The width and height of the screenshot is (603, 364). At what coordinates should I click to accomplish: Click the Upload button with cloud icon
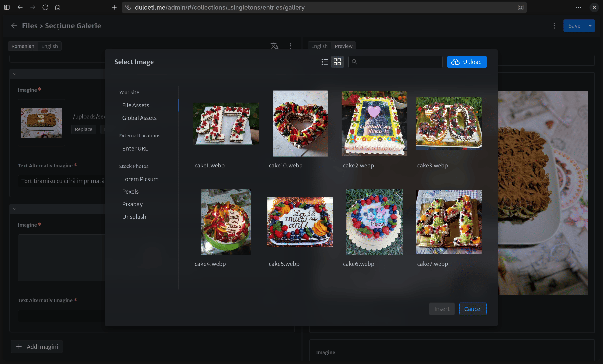coord(466,62)
